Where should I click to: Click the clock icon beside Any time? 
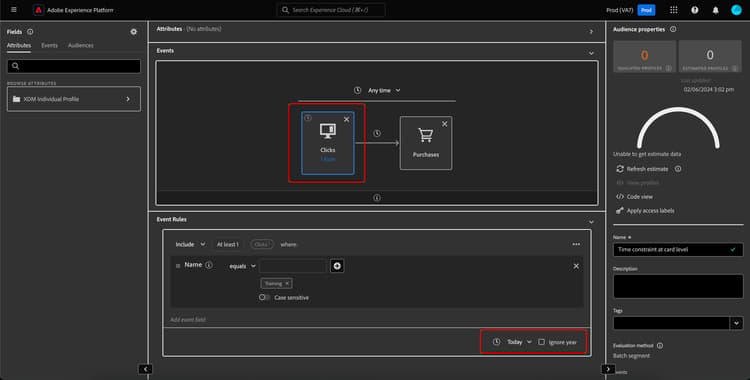tap(357, 90)
